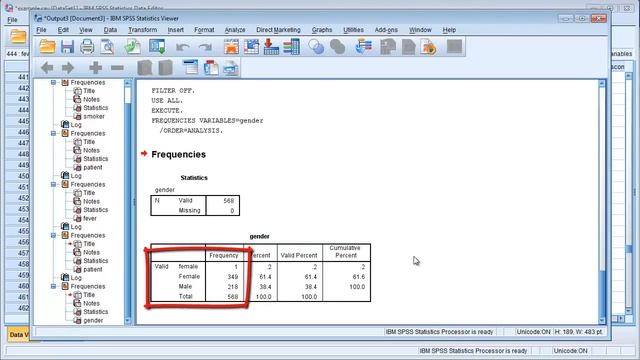Viewport: 640px width, 360px height.
Task: Click the Insert Title icon
Action: (211, 67)
